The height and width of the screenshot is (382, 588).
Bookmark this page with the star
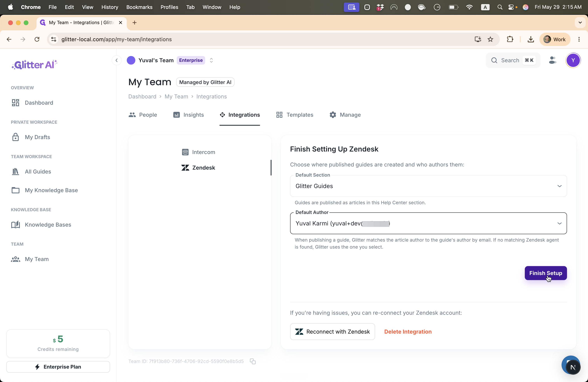(x=490, y=39)
